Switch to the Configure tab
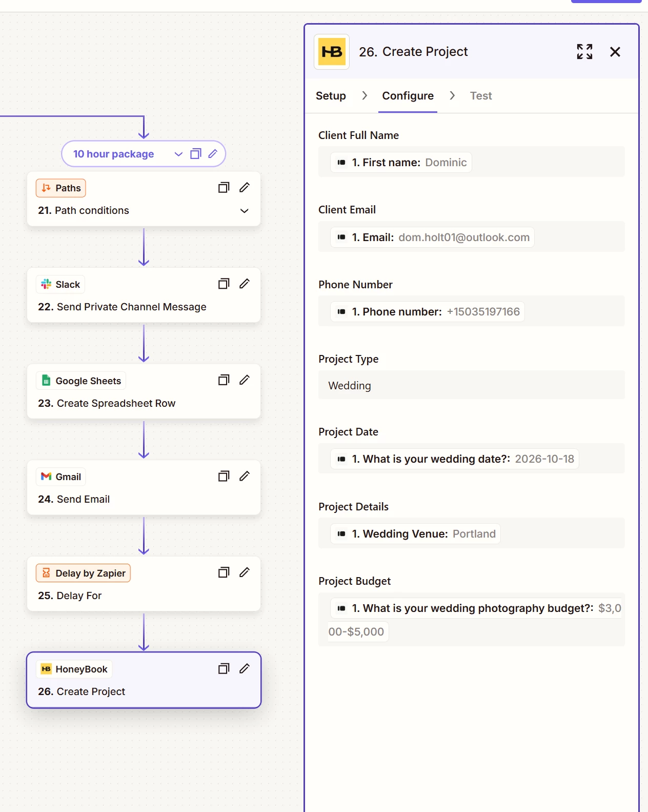This screenshot has width=648, height=812. point(408,96)
